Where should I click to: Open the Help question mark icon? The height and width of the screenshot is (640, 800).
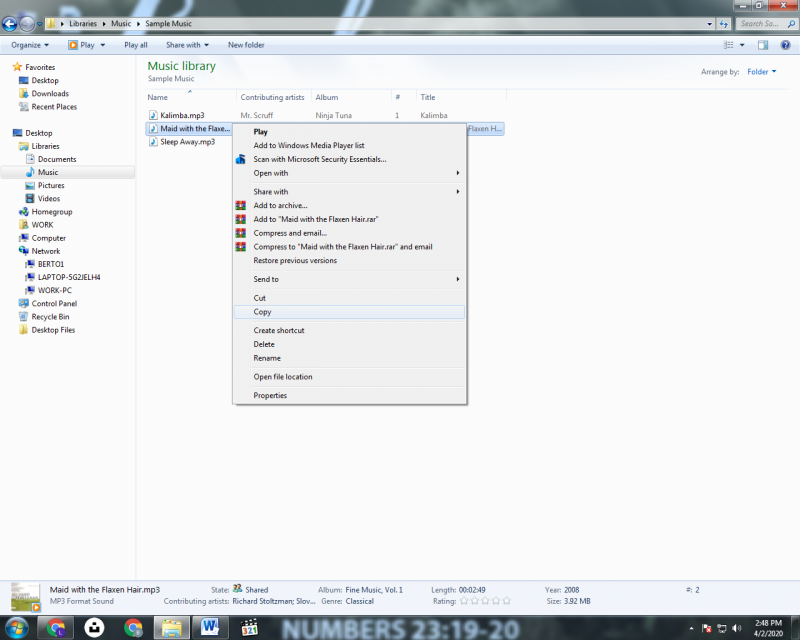click(x=783, y=45)
